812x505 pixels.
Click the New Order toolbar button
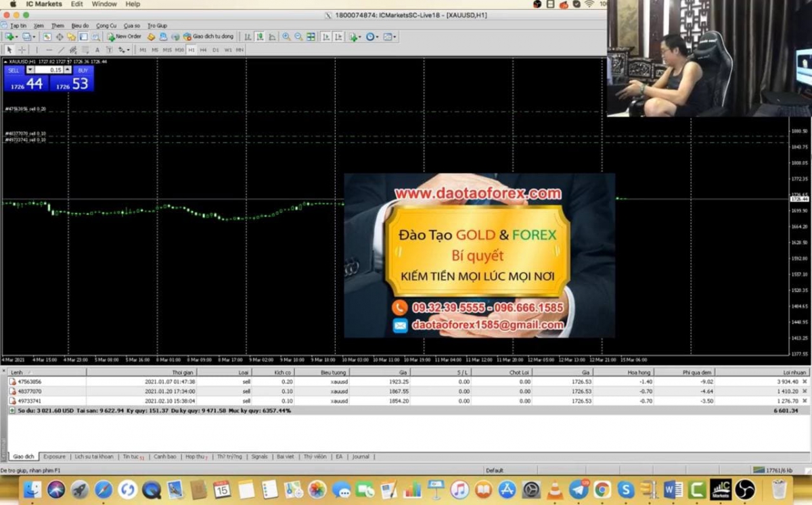[125, 37]
